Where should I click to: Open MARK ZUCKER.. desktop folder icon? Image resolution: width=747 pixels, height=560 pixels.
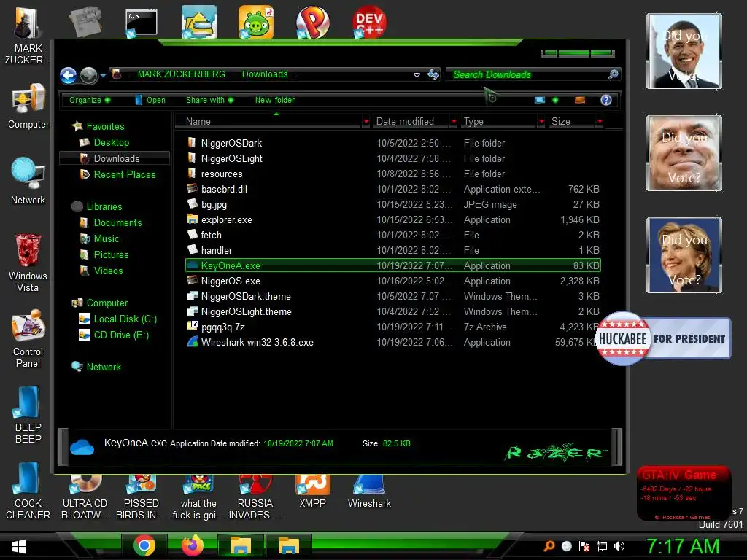(28, 36)
